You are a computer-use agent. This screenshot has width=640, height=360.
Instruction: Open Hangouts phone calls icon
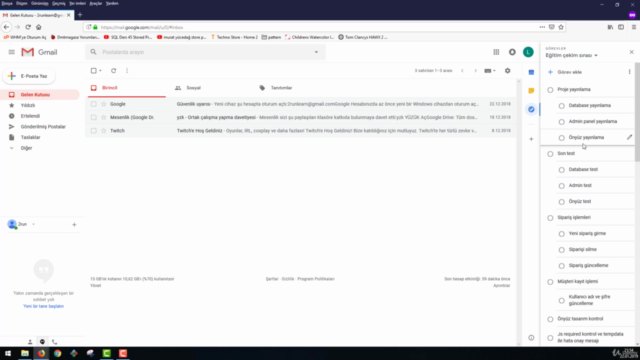tap(54, 342)
